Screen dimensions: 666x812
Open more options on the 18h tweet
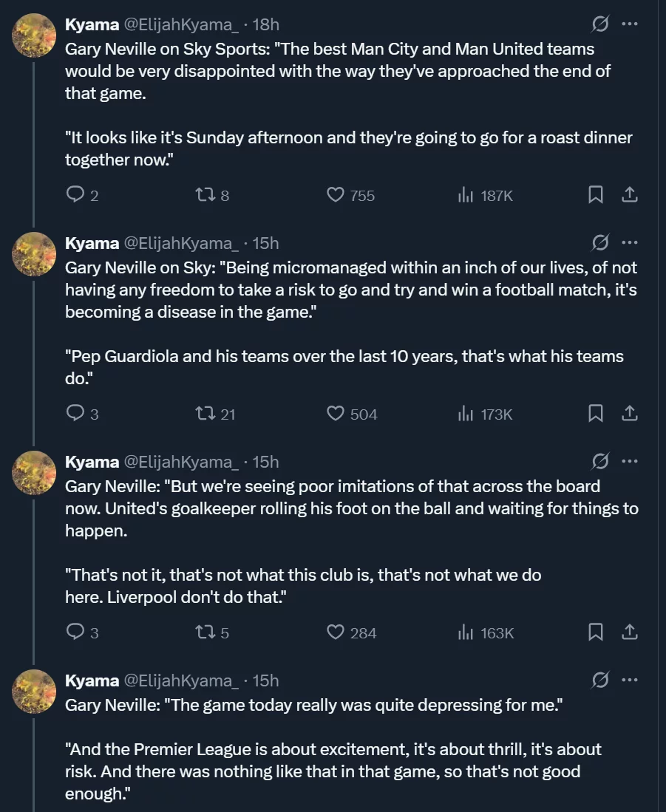tap(629, 24)
